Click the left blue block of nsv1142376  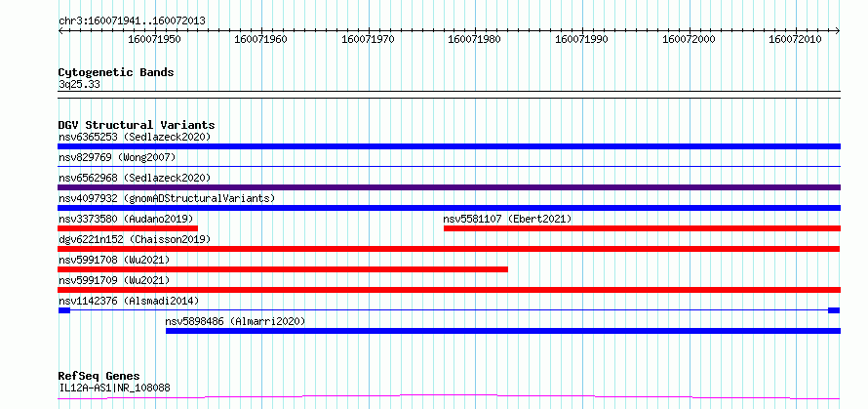pyautogui.click(x=64, y=310)
